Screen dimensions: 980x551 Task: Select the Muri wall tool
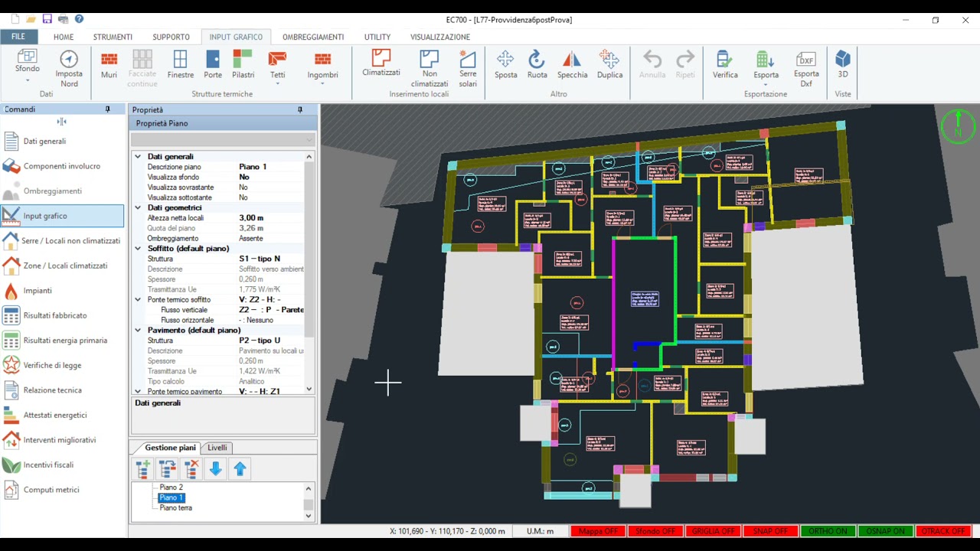pyautogui.click(x=109, y=65)
